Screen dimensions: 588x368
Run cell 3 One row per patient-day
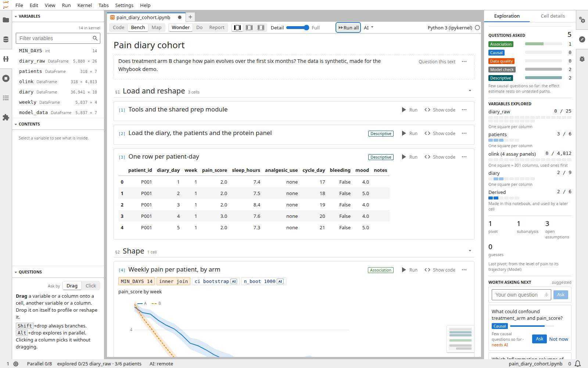409,157
